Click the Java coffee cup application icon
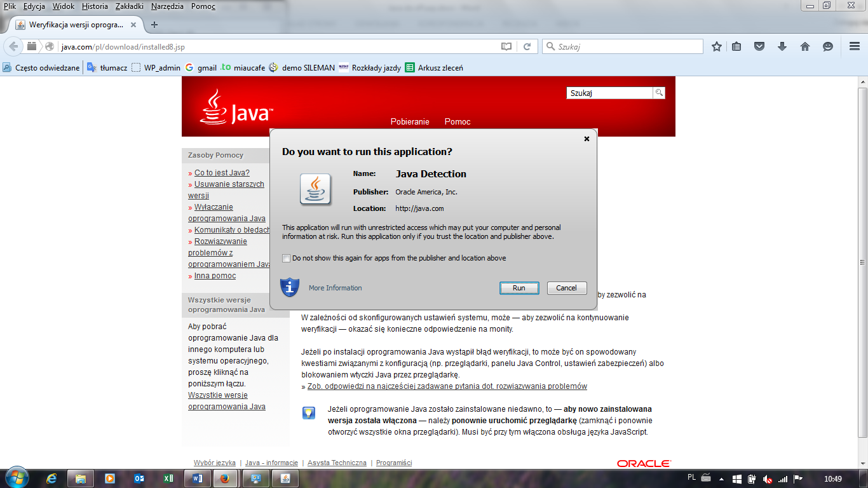The height and width of the screenshot is (488, 868). (315, 189)
